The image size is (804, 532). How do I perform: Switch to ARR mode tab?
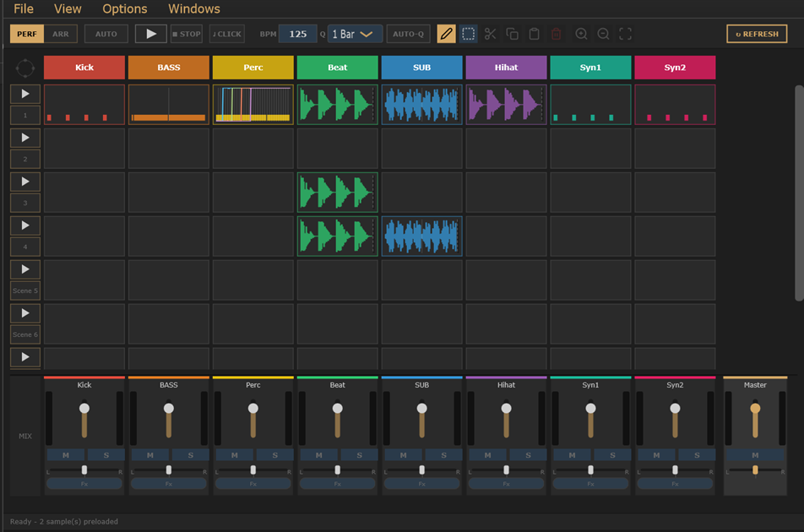click(61, 34)
